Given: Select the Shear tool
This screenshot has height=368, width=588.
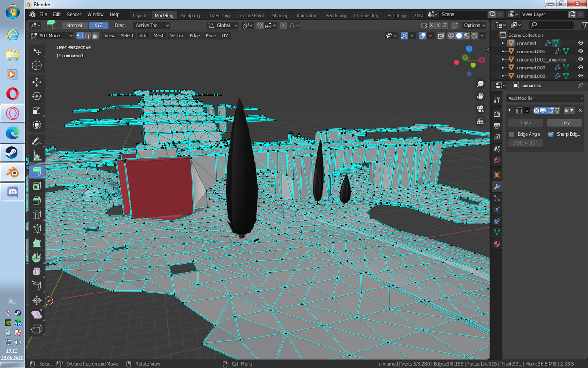Looking at the screenshot, I should pyautogui.click(x=37, y=315).
